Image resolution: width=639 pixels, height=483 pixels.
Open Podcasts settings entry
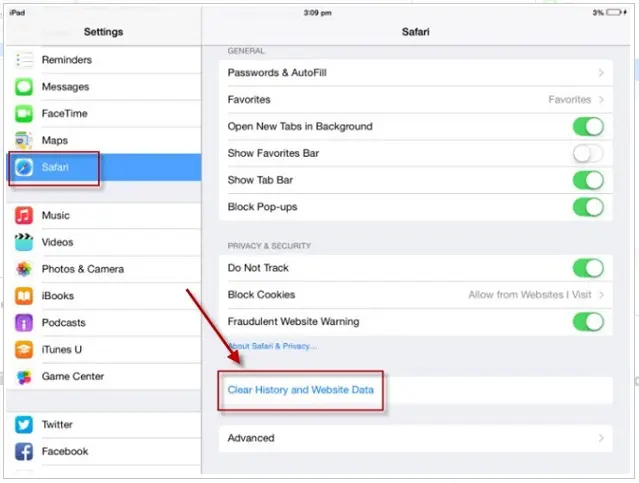point(104,323)
